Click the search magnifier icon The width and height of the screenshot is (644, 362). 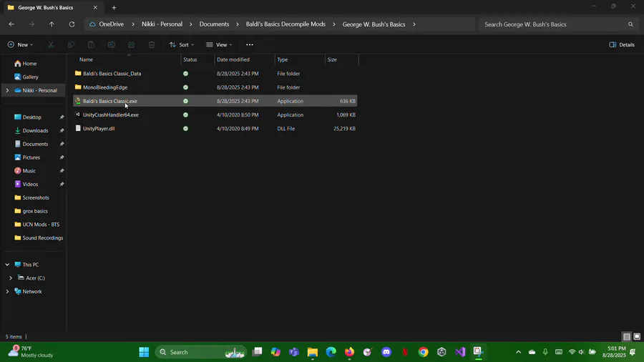click(630, 24)
